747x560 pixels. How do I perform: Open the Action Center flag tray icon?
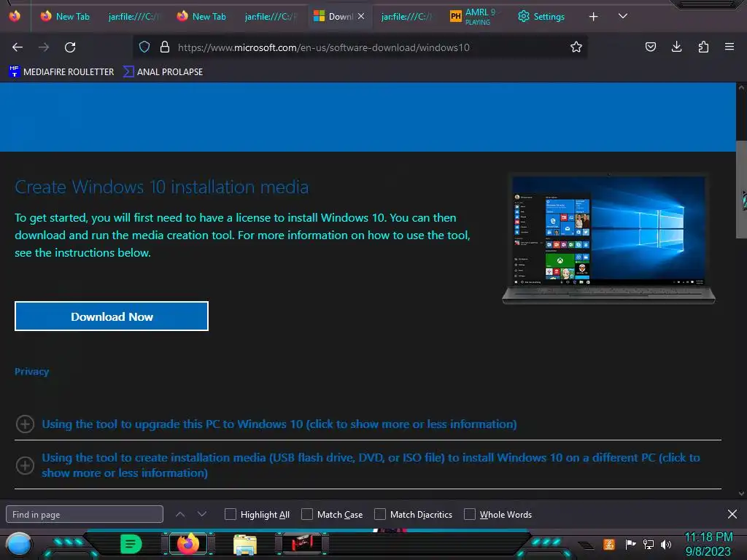click(630, 544)
